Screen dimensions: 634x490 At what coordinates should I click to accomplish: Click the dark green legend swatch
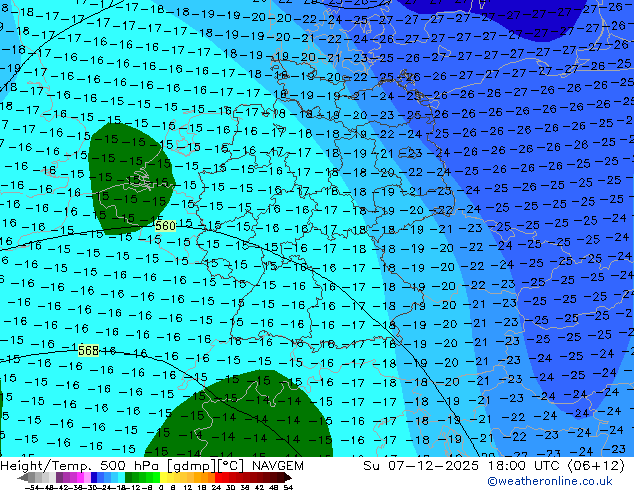click(x=129, y=477)
